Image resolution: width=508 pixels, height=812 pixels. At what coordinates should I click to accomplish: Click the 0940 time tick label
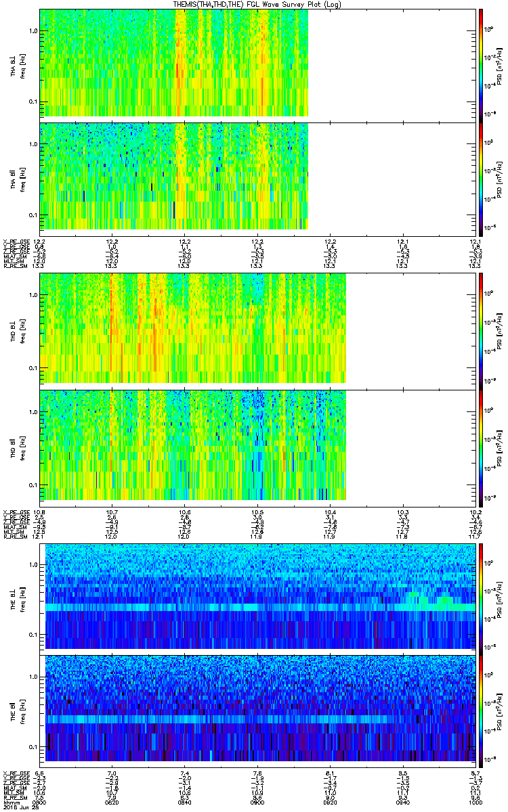point(402,801)
